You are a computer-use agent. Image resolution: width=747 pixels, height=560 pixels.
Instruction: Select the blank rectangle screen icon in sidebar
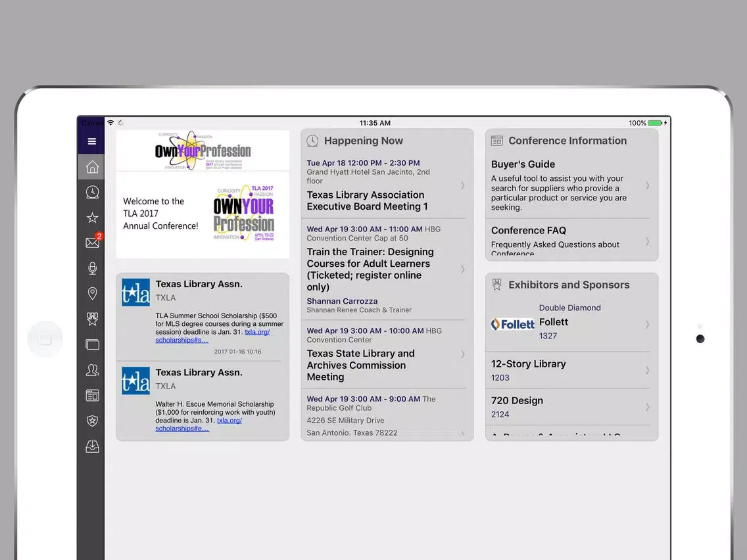[93, 344]
